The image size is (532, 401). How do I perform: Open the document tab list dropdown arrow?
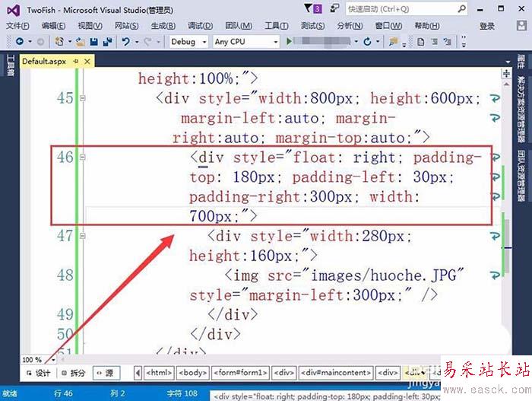point(508,62)
